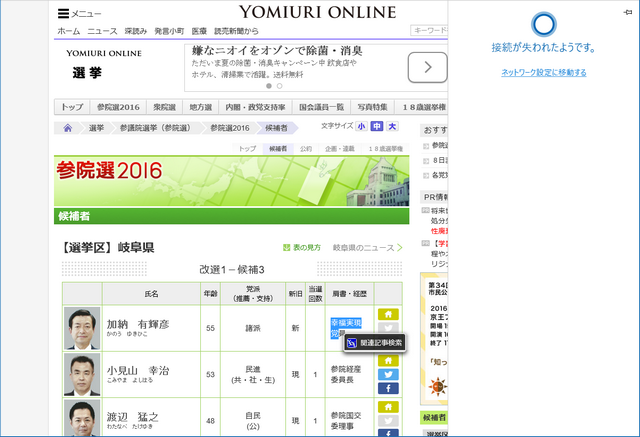Open 小見山 幸治's Twitter icon
The width and height of the screenshot is (640, 437).
pyautogui.click(x=388, y=375)
